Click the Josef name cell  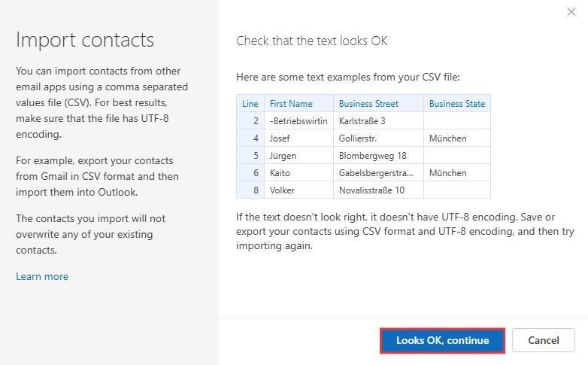pos(280,138)
